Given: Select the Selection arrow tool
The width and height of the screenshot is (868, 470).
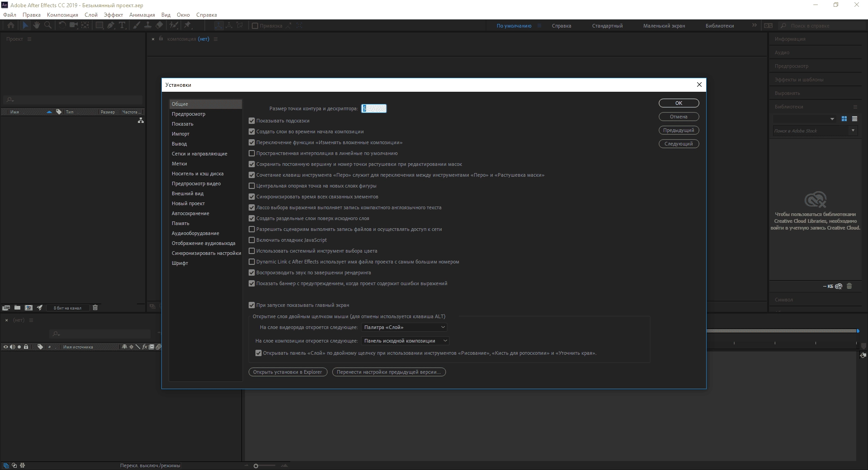Looking at the screenshot, I should pos(25,25).
